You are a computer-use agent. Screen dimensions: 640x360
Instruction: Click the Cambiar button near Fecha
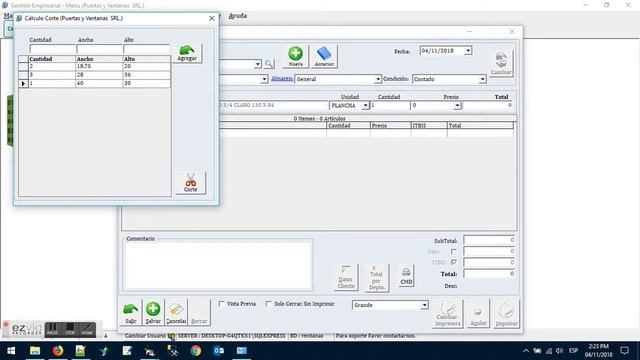pyautogui.click(x=501, y=64)
